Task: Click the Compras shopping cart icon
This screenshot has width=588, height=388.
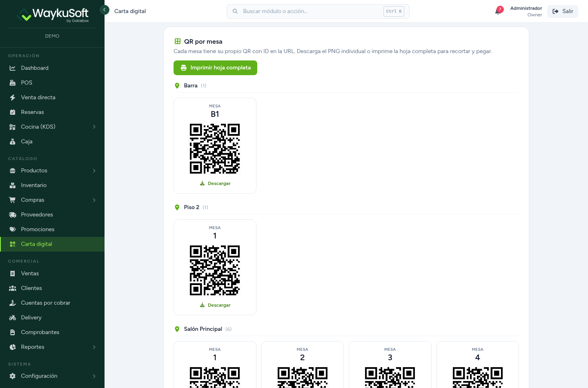Action: [x=13, y=200]
